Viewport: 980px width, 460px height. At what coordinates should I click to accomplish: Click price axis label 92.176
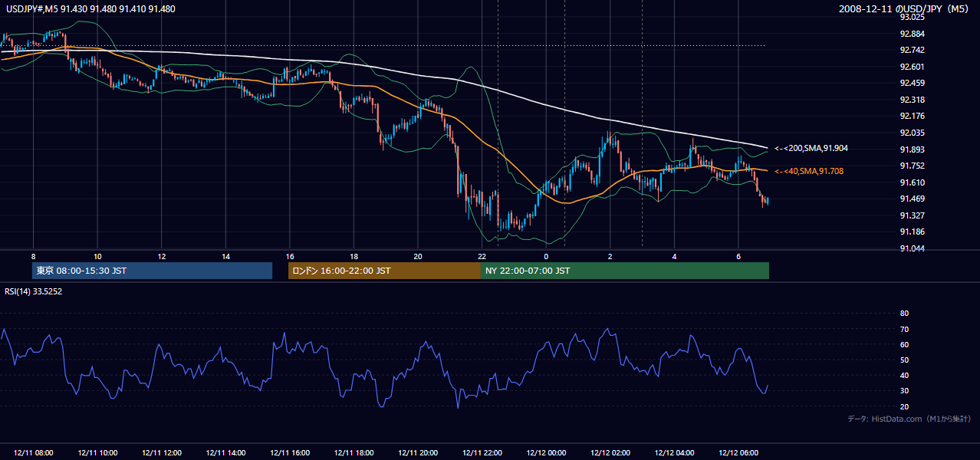point(912,116)
